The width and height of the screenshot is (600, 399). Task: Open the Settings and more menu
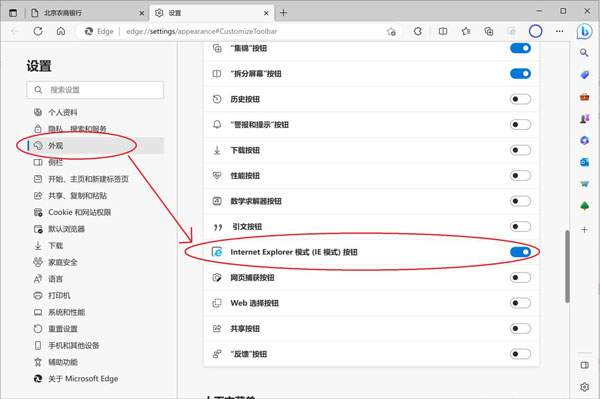[559, 31]
